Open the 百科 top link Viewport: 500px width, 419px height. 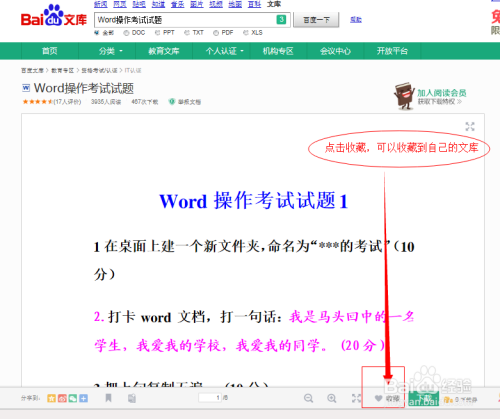pos(254,4)
